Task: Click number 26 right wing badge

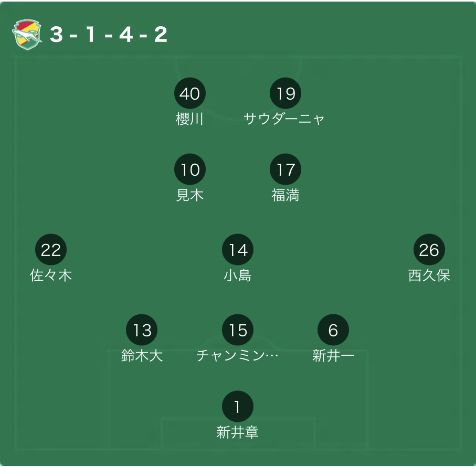Action: click(x=429, y=250)
